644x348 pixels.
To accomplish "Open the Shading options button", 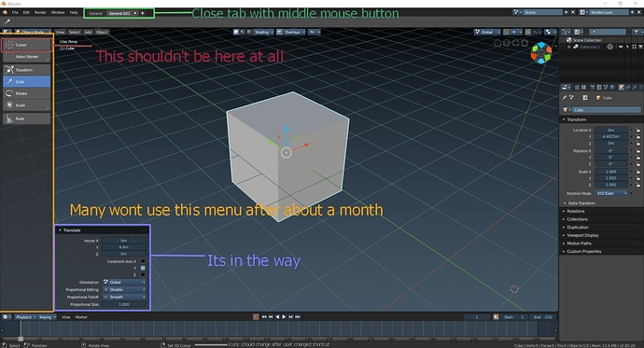I will 261,32.
